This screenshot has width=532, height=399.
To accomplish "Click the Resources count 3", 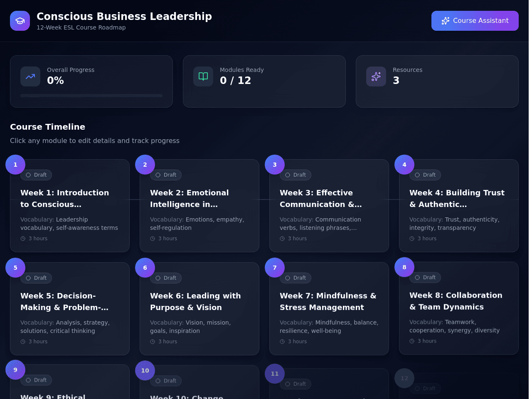I will (396, 81).
